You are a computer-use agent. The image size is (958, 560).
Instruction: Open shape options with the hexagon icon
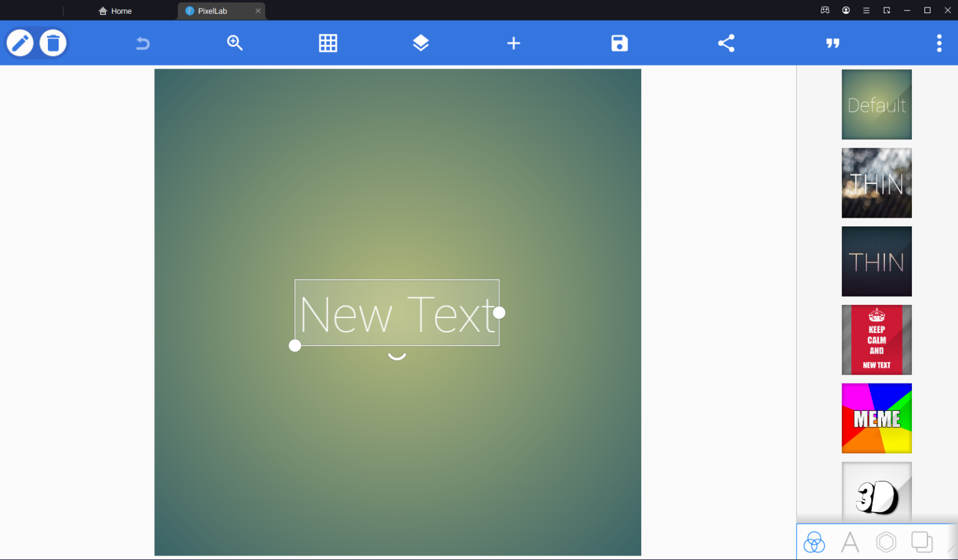pos(886,542)
